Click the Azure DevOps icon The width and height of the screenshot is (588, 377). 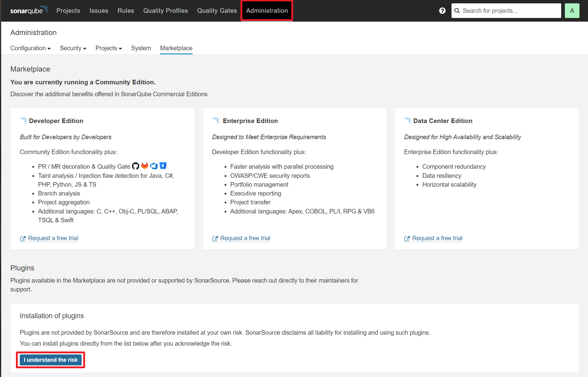[x=154, y=166]
